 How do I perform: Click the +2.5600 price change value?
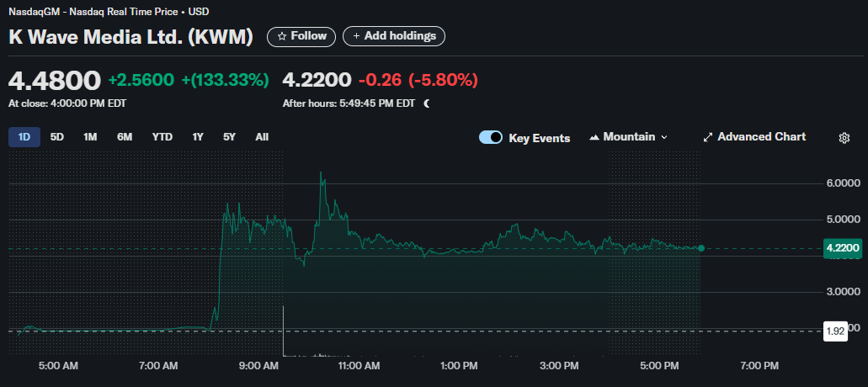click(x=141, y=80)
